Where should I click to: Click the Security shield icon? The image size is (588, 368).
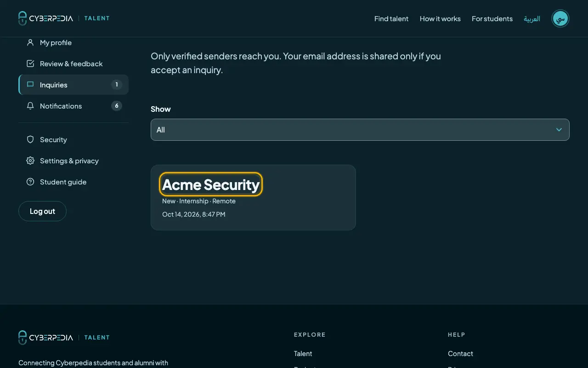pos(30,139)
